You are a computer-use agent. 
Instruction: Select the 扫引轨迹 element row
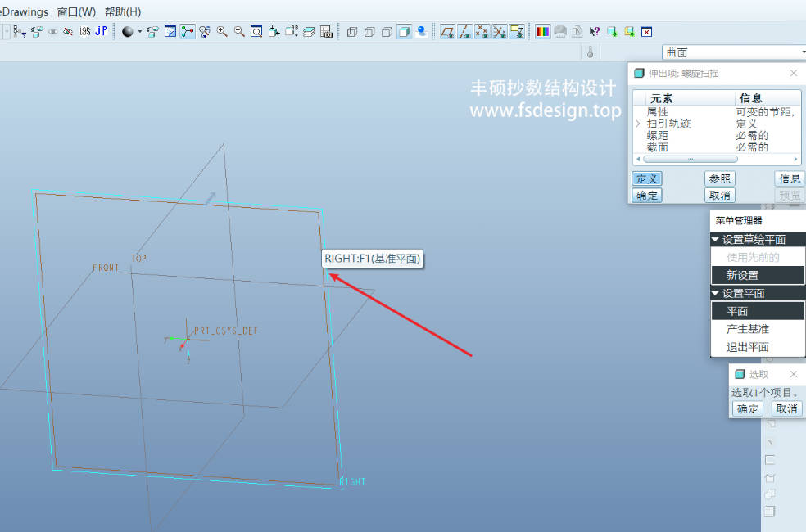[x=668, y=124]
